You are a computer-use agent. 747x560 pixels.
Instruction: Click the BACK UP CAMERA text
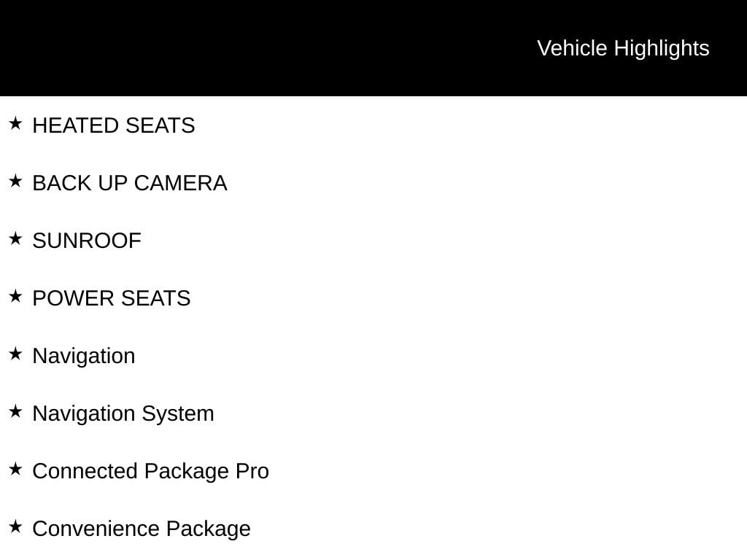coord(130,183)
